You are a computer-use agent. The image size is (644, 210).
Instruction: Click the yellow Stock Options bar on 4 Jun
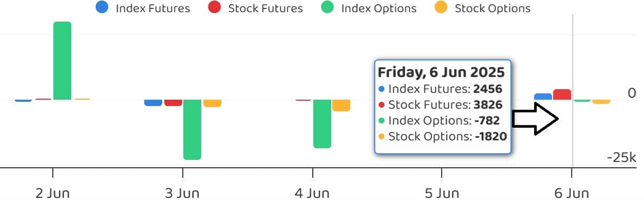click(341, 106)
